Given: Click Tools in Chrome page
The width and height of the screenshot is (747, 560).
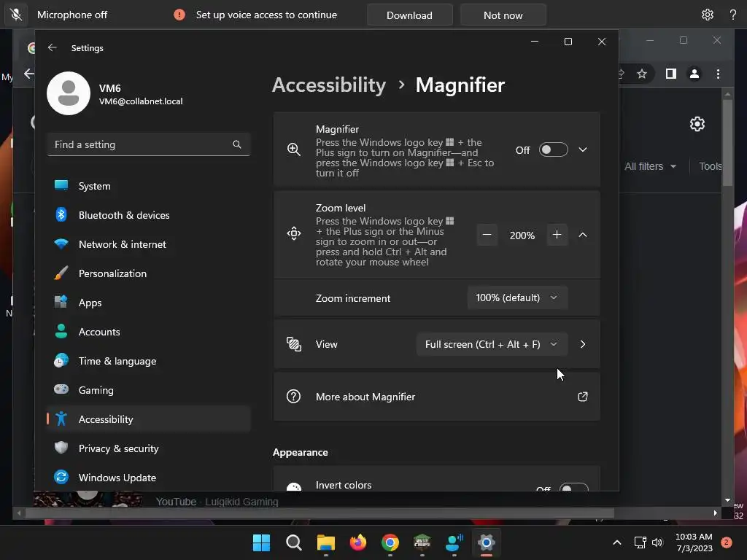Looking at the screenshot, I should [x=711, y=166].
